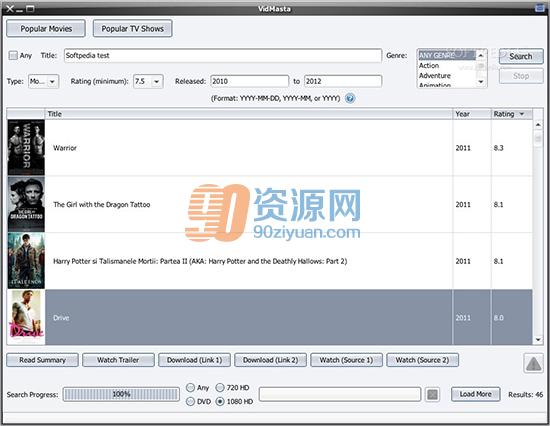Viewport: 550px width, 426px height.
Task: Sort results by Year column header
Action: (471, 114)
